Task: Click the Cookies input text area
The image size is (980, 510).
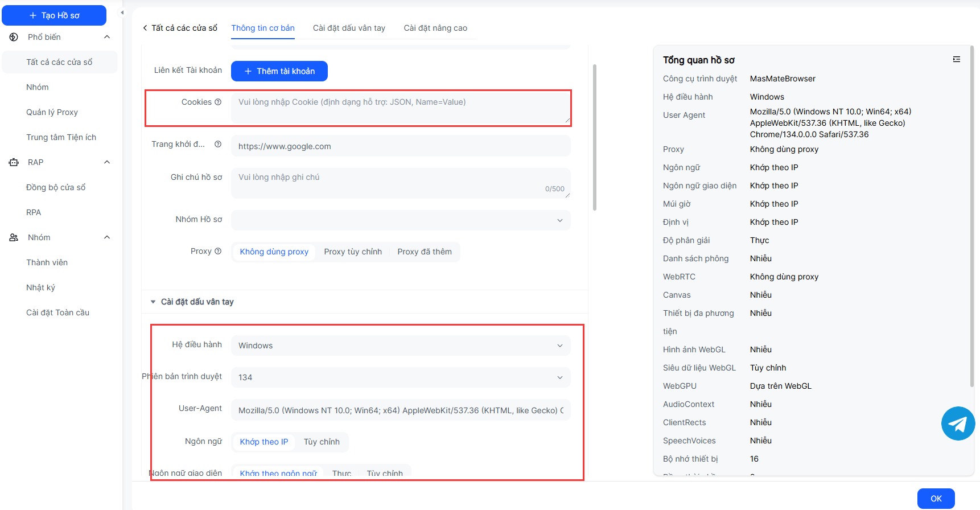Action: (x=400, y=108)
